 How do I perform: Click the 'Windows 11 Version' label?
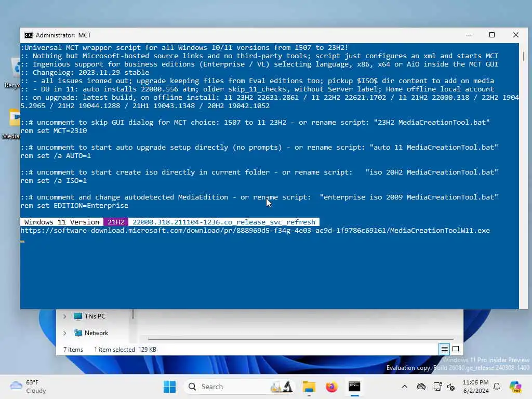62,222
